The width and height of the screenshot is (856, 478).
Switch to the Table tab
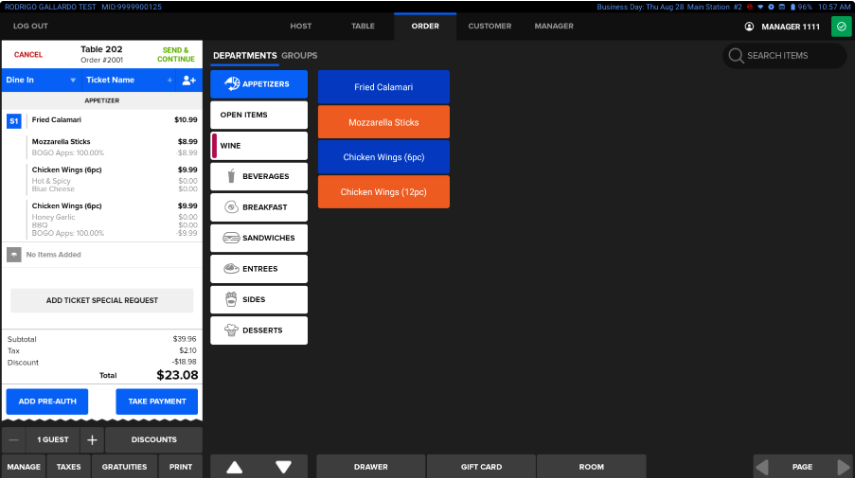pos(363,26)
